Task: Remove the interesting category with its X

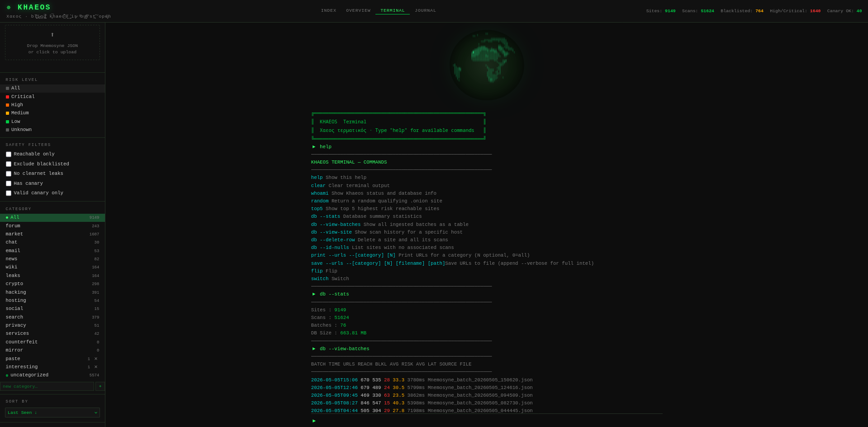Action: pos(96,367)
